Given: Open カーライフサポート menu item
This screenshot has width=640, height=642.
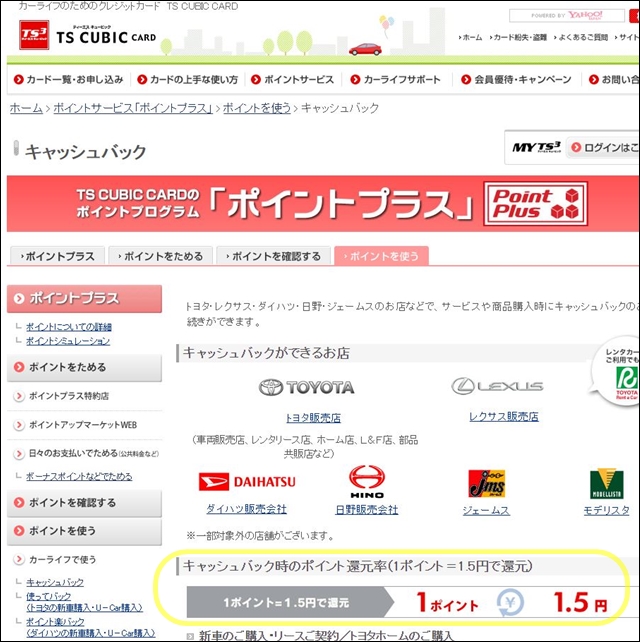Looking at the screenshot, I should pos(396,79).
